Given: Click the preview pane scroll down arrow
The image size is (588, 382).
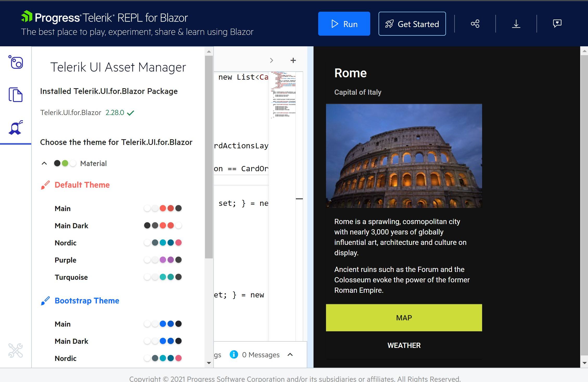Looking at the screenshot, I should tap(584, 363).
